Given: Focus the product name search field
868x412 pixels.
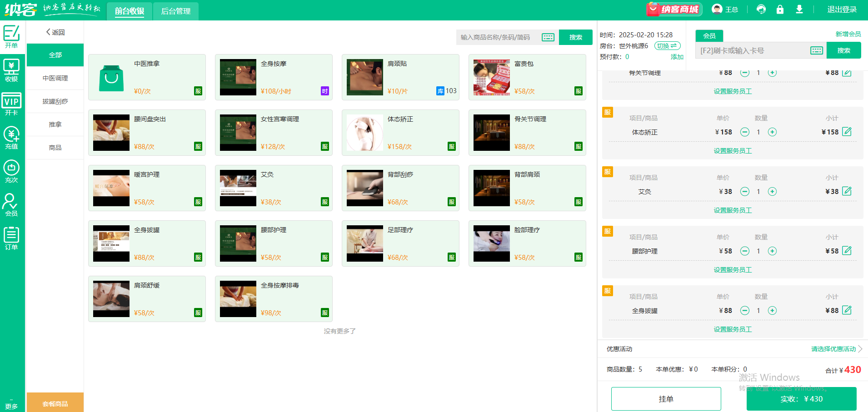Looking at the screenshot, I should (x=499, y=37).
